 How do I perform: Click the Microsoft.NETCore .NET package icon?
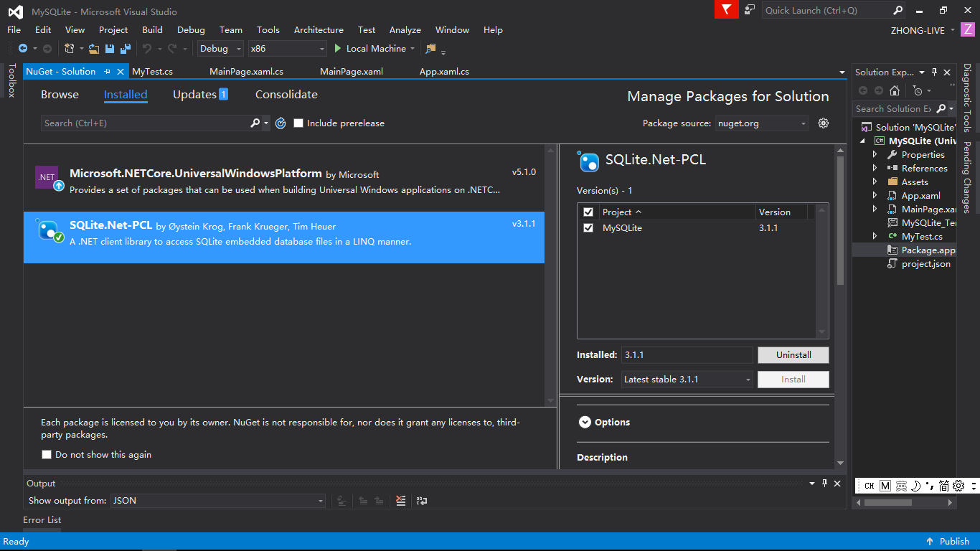49,177
